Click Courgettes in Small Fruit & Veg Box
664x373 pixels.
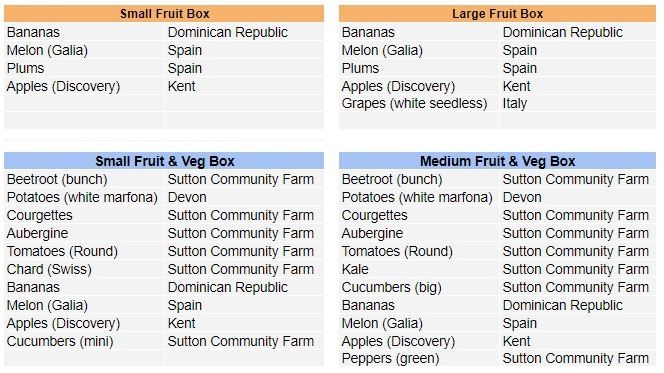84,215
